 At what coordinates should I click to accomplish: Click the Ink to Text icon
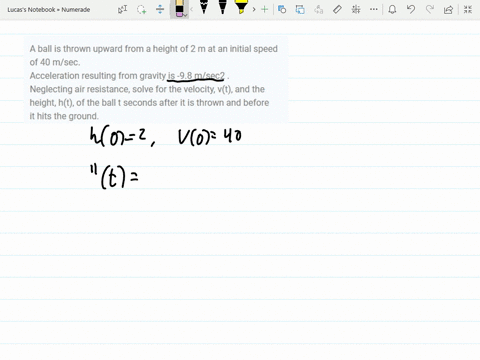pyautogui.click(x=319, y=9)
